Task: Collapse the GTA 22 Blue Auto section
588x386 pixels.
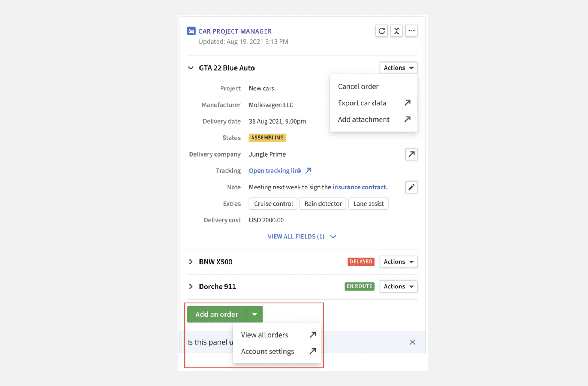Action: coord(191,68)
